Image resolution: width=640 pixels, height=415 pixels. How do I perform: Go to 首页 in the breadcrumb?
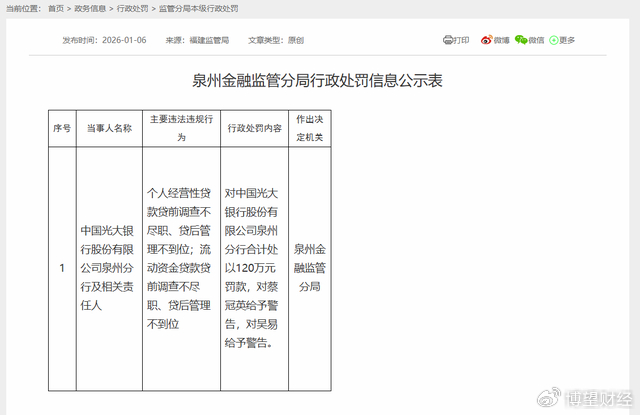coord(56,9)
